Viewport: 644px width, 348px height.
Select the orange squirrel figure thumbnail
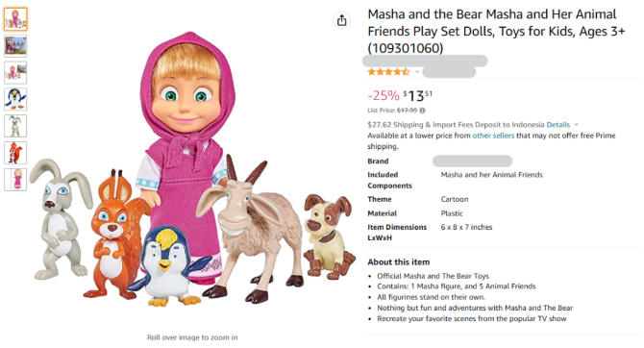coord(15,153)
